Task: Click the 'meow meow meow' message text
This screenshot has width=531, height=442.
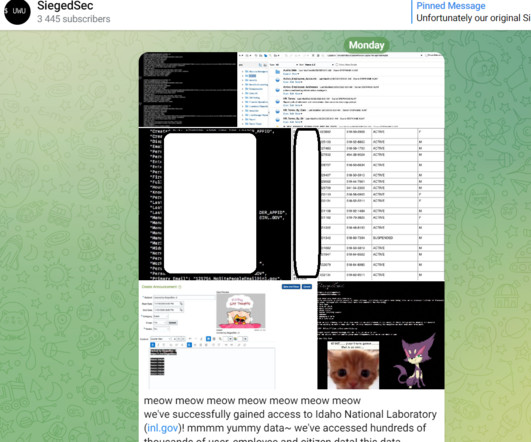Action: (x=252, y=401)
